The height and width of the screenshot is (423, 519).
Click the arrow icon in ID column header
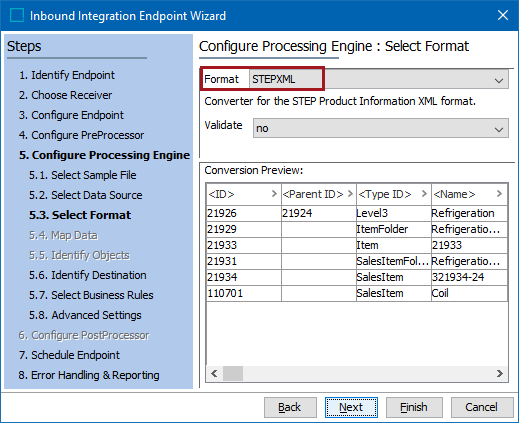[x=274, y=194]
